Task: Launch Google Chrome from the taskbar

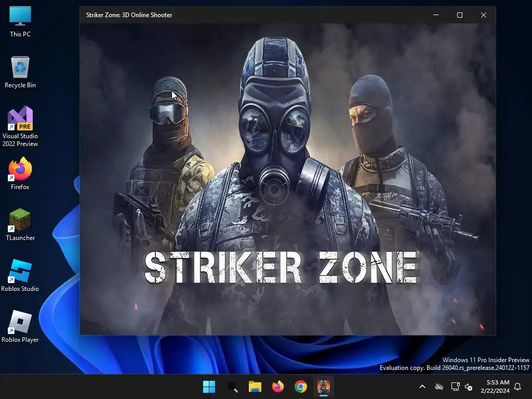Action: point(301,387)
